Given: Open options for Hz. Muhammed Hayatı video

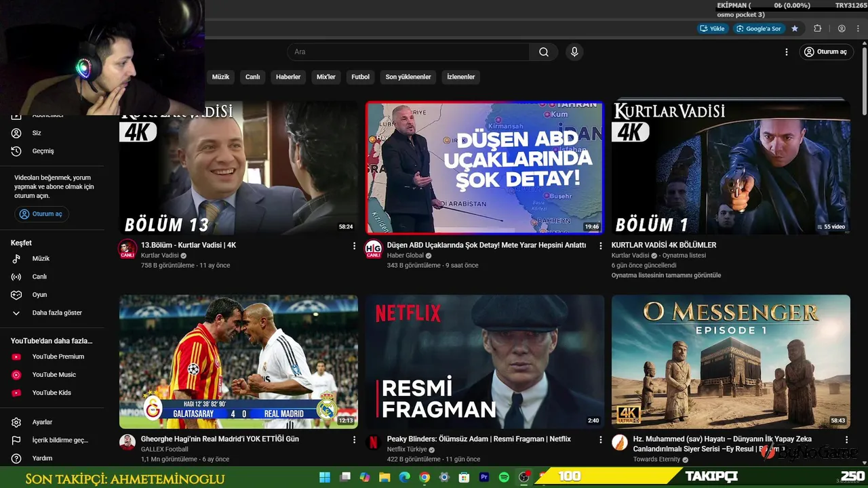Looking at the screenshot, I should coord(846,440).
